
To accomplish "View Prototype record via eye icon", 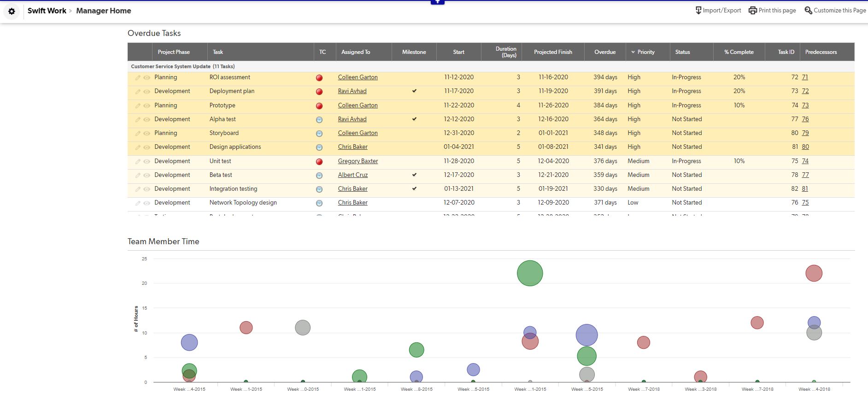I will click(147, 106).
